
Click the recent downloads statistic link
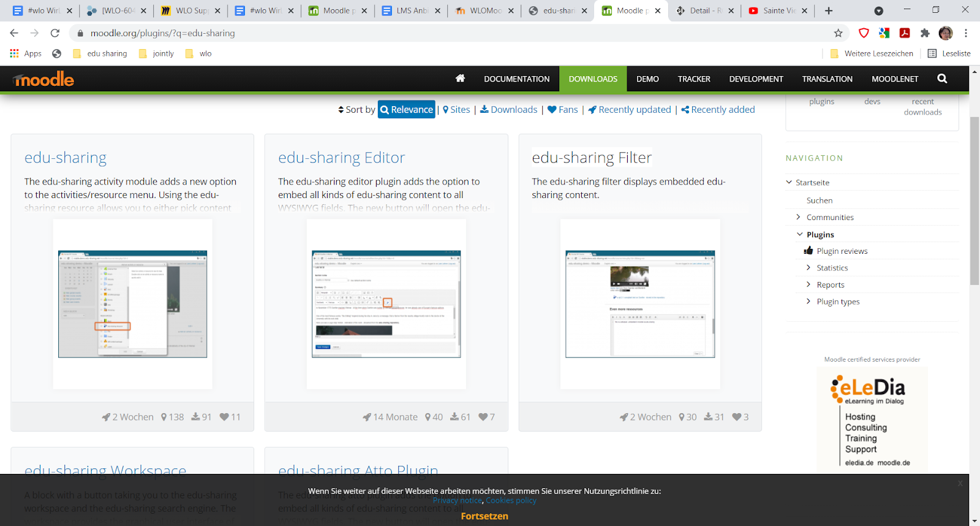pos(922,107)
